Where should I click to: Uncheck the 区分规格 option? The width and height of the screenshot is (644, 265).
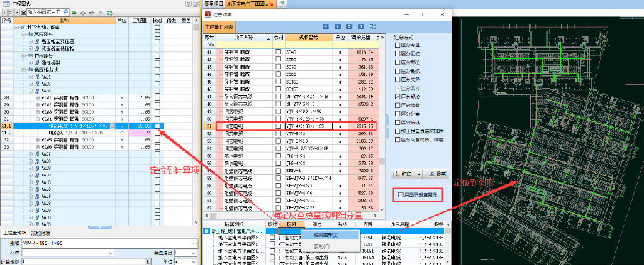(x=397, y=96)
